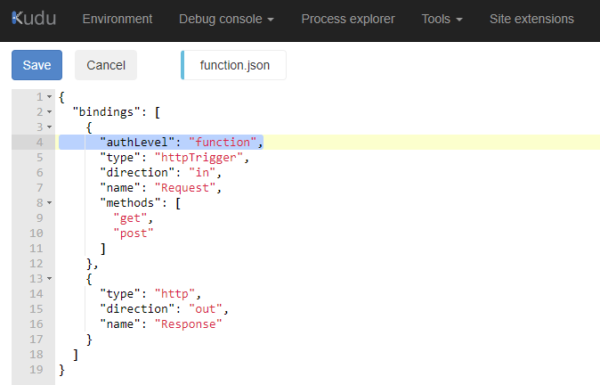The height and width of the screenshot is (385, 600).
Task: Click the Kudu logo
Action: (34, 18)
